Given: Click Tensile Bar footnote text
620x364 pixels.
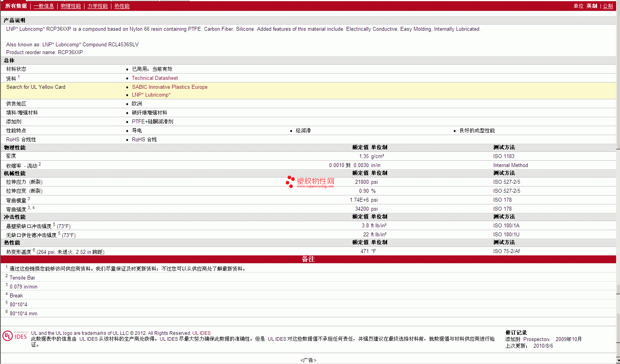Looking at the screenshot, I should tap(22, 278).
